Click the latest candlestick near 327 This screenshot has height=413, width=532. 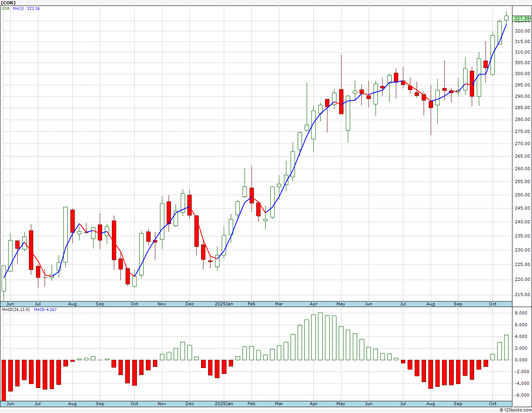tap(507, 18)
